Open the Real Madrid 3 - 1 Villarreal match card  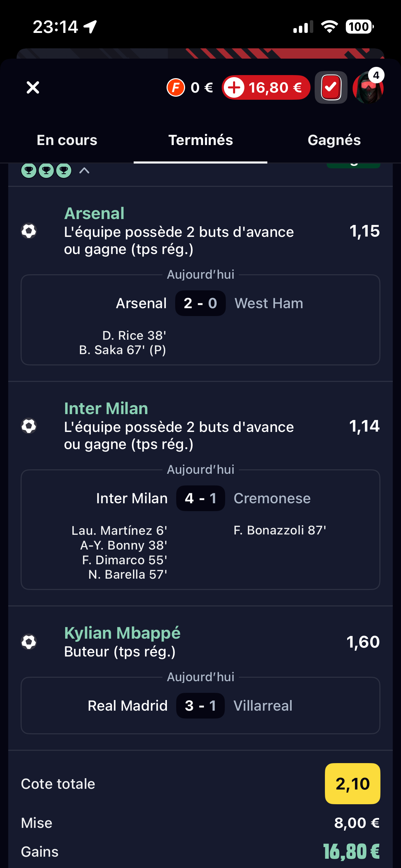tap(200, 706)
